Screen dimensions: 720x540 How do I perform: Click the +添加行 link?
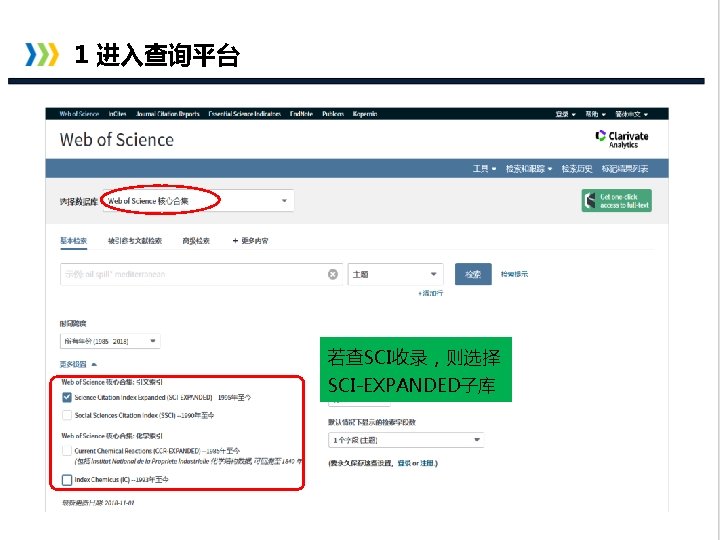431,293
